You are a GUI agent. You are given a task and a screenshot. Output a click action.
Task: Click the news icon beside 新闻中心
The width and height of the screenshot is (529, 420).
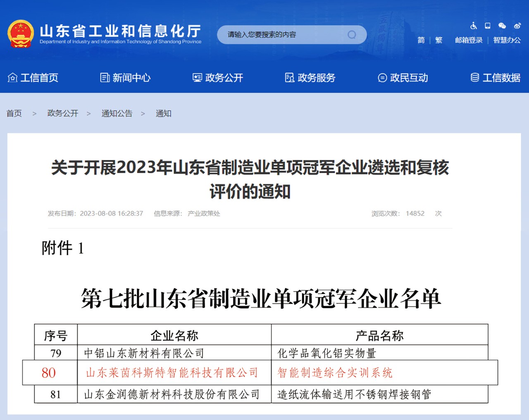[105, 77]
